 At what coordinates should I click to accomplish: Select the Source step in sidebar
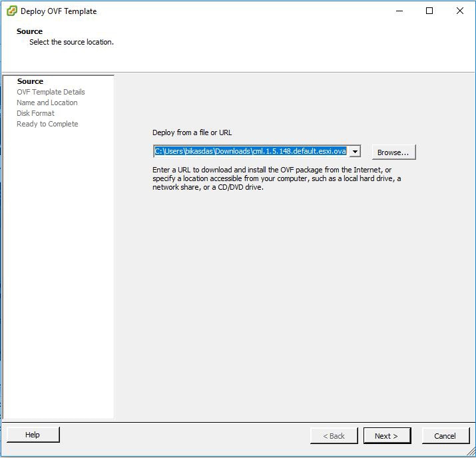point(30,81)
